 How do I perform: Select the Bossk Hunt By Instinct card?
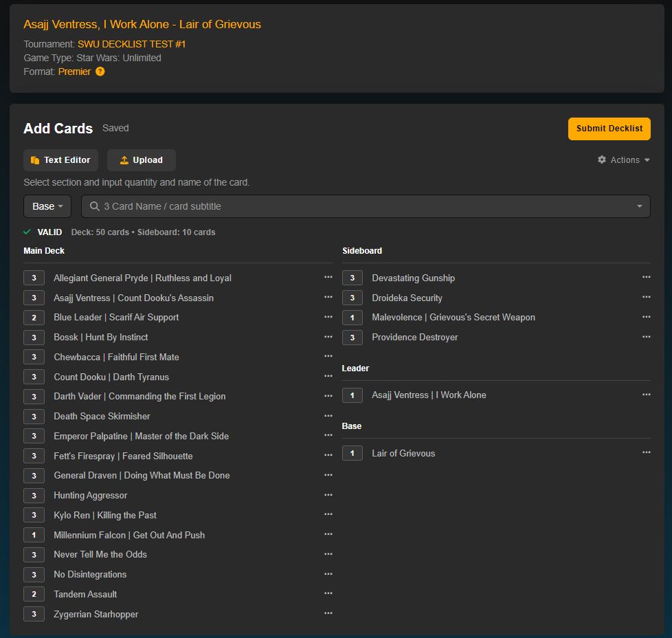coord(101,337)
